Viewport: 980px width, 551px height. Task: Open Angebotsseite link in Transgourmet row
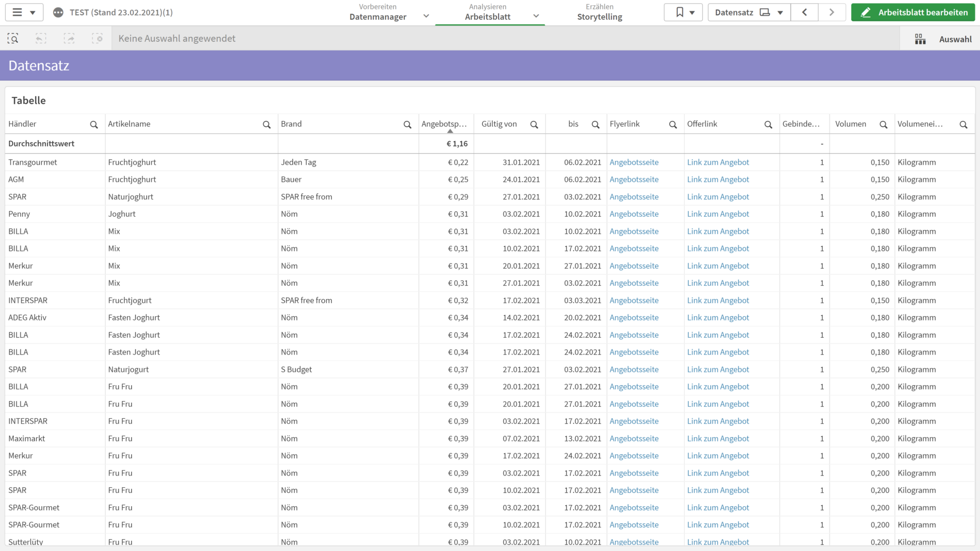(634, 162)
